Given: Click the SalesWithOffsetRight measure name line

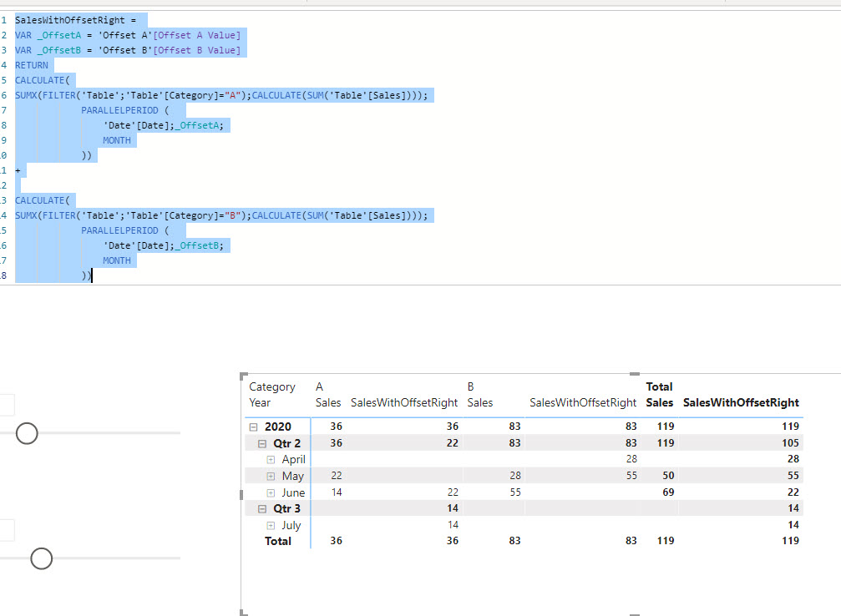Looking at the screenshot, I should (76, 20).
